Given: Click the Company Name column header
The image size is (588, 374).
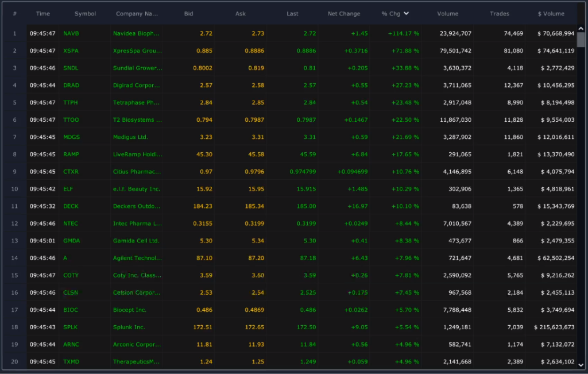Looking at the screenshot, I should click(x=137, y=14).
